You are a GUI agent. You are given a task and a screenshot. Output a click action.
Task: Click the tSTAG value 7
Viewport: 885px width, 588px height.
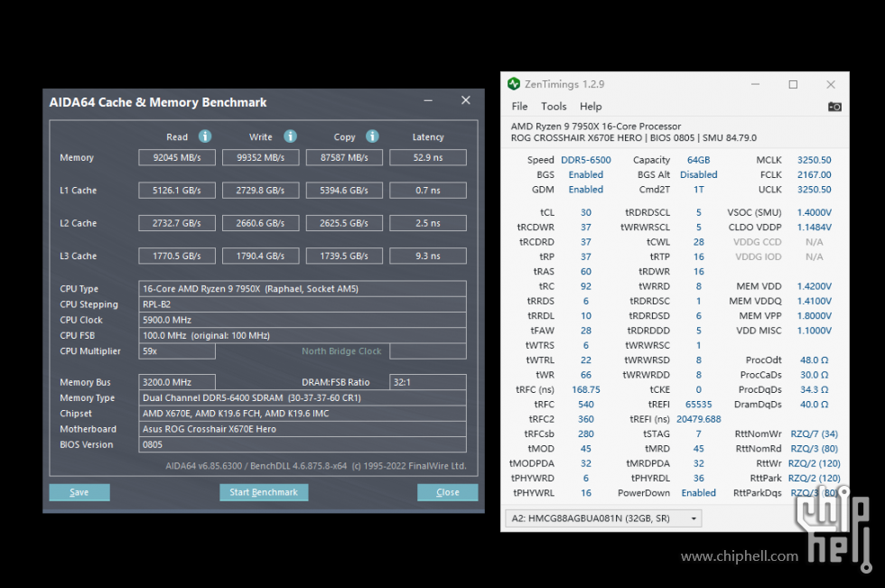[698, 434]
